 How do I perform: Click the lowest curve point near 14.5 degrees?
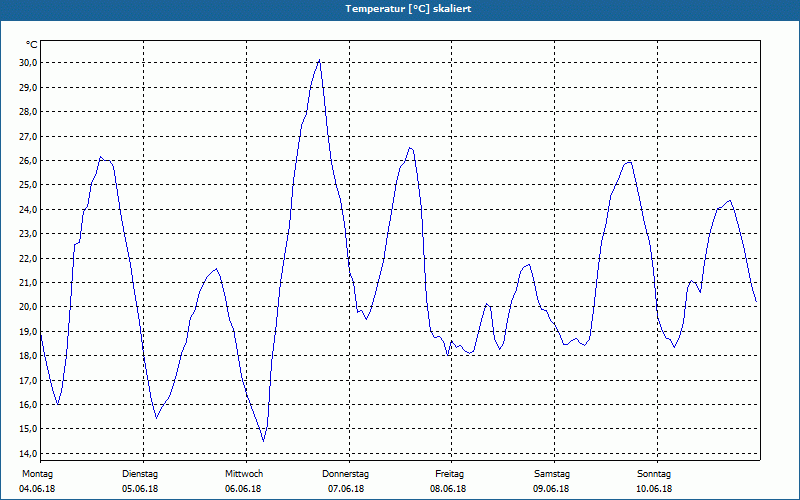click(x=263, y=440)
